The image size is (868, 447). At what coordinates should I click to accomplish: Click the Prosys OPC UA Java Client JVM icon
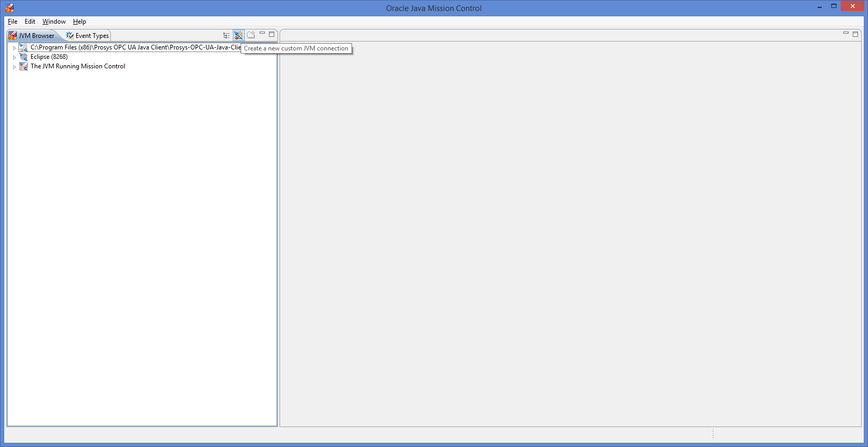[23, 47]
